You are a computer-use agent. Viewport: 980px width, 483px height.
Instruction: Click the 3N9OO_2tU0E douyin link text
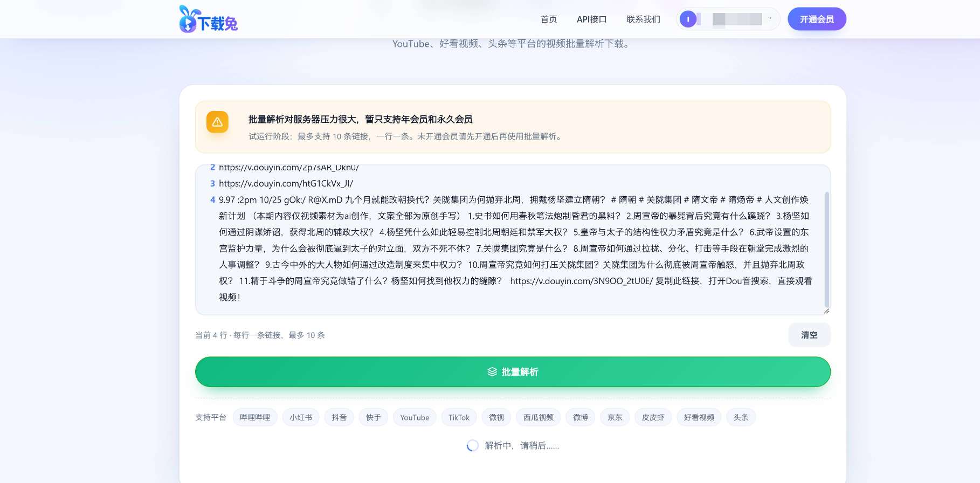581,281
